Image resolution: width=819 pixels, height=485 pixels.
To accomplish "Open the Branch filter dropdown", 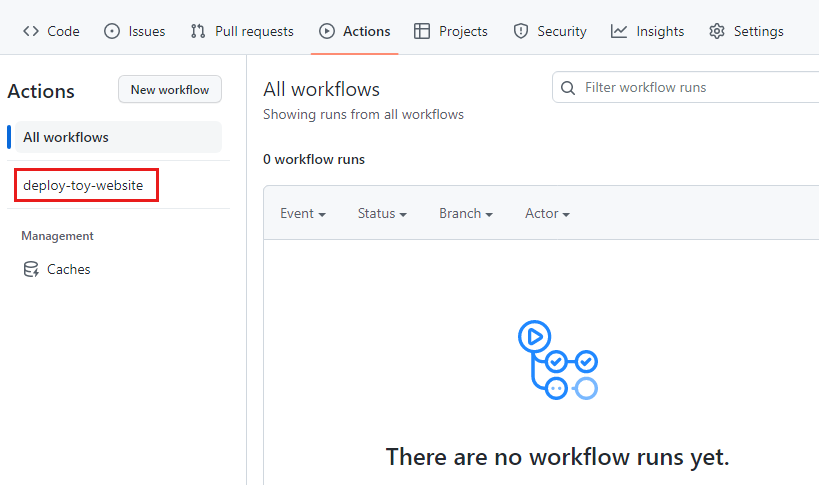I will [466, 214].
